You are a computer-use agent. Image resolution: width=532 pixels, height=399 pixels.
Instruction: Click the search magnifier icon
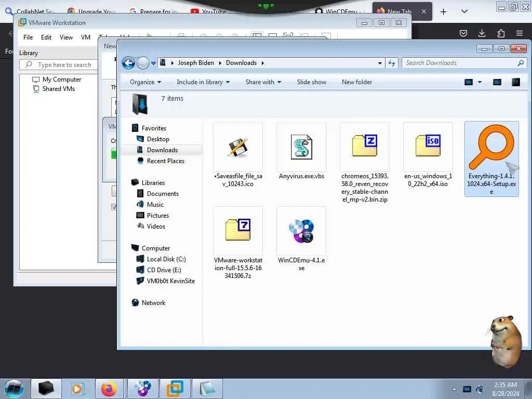[521, 63]
